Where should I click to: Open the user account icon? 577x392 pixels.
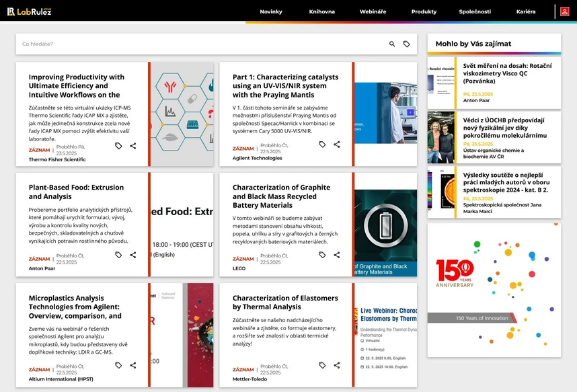point(564,11)
